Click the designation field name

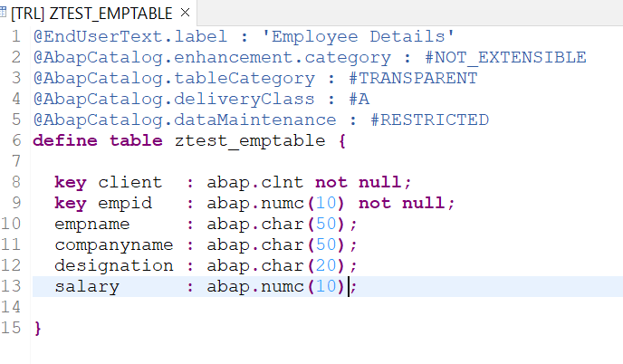pos(114,265)
